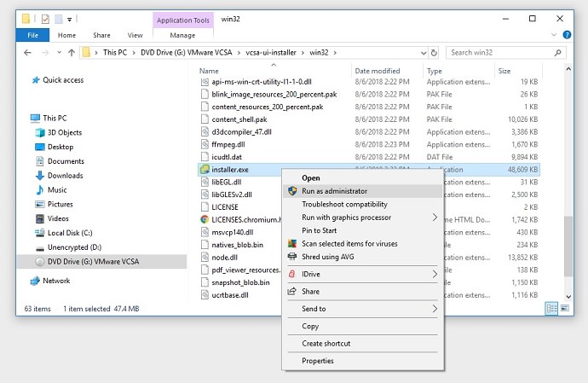Click the Music note icon
Image resolution: width=588 pixels, height=383 pixels.
click(40, 189)
